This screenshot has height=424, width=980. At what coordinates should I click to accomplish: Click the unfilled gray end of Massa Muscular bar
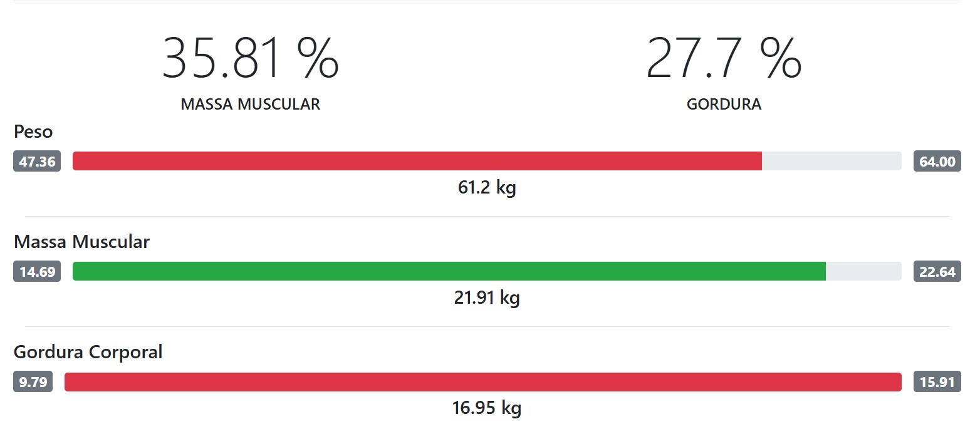pyautogui.click(x=863, y=271)
